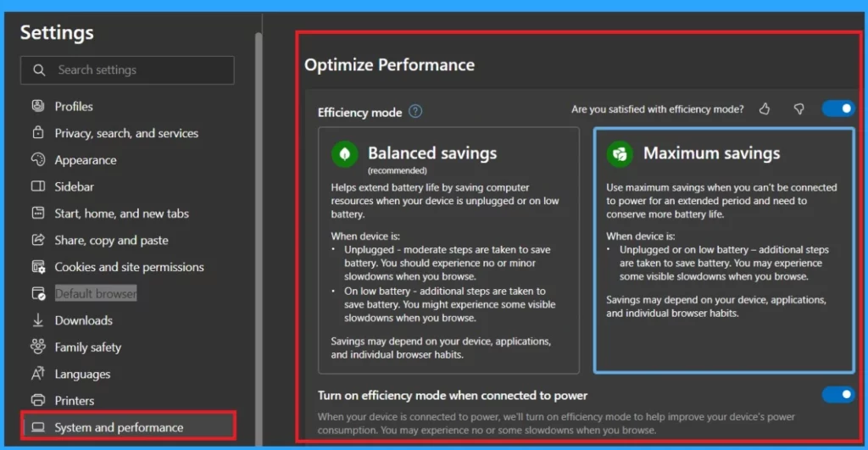This screenshot has width=868, height=450.
Task: Click the Efficiency mode label
Action: point(359,113)
